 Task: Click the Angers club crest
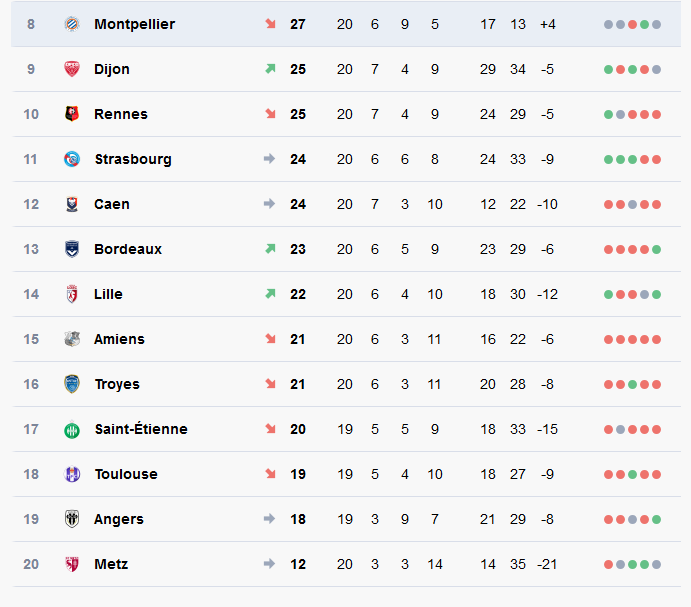[x=72, y=519]
